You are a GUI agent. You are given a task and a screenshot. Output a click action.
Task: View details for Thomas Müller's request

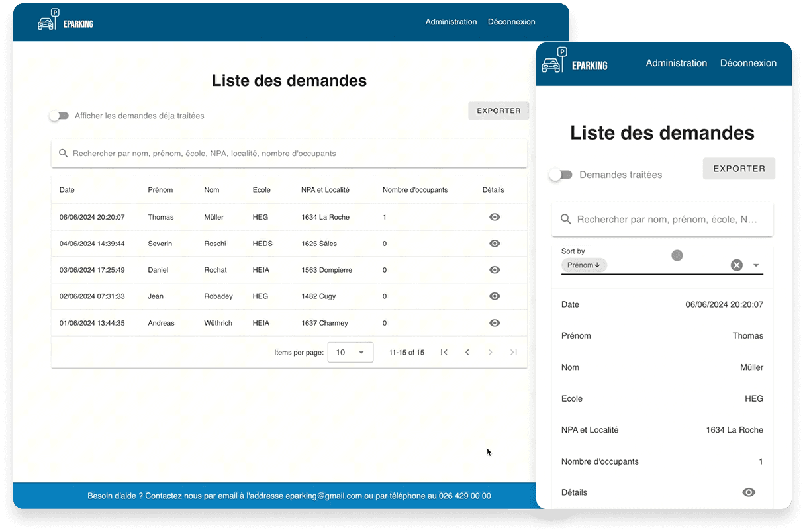click(494, 217)
